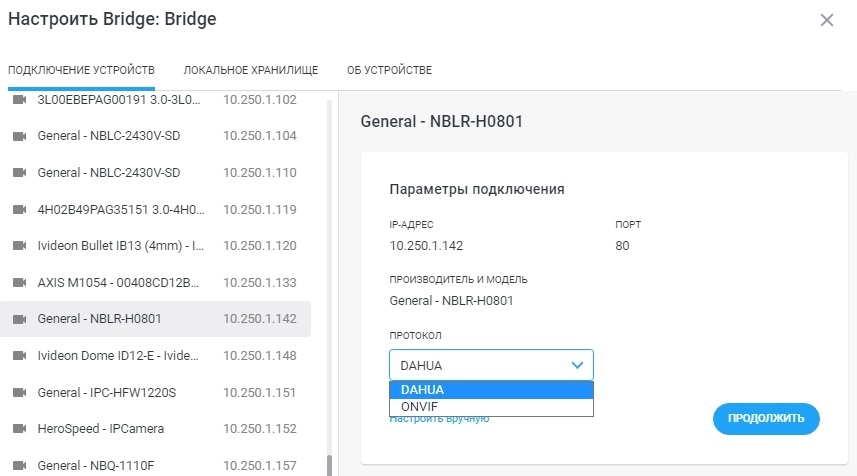Select General - NBQ-1110F device
The image size is (857, 476).
pos(96,466)
